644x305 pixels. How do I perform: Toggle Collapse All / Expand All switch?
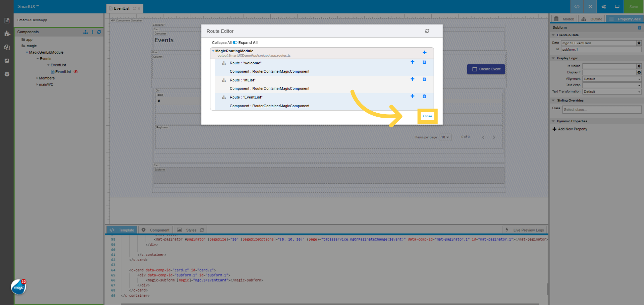235,43
